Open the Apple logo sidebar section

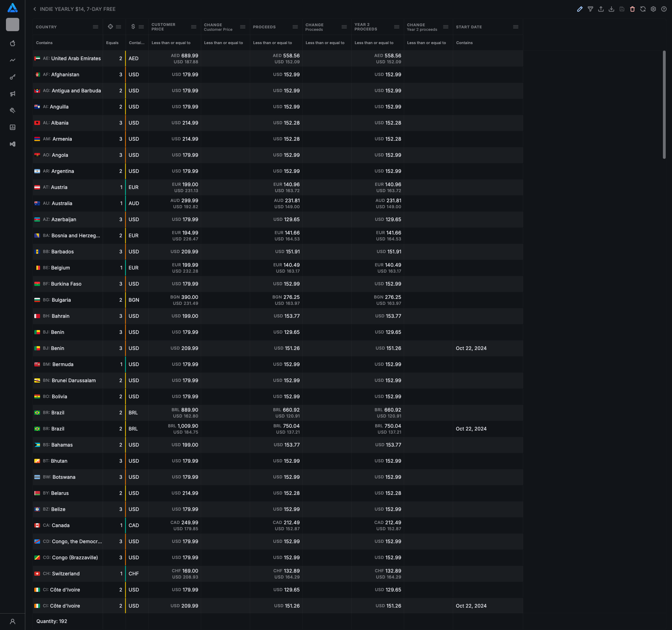[13, 43]
